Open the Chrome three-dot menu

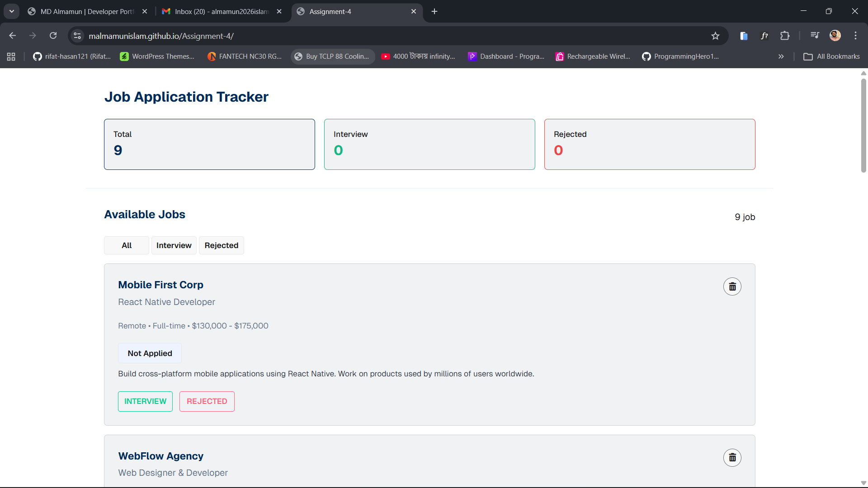[x=855, y=36]
